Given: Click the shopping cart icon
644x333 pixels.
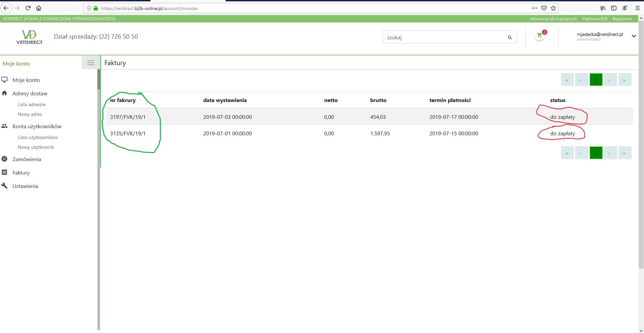Looking at the screenshot, I should coord(539,36).
